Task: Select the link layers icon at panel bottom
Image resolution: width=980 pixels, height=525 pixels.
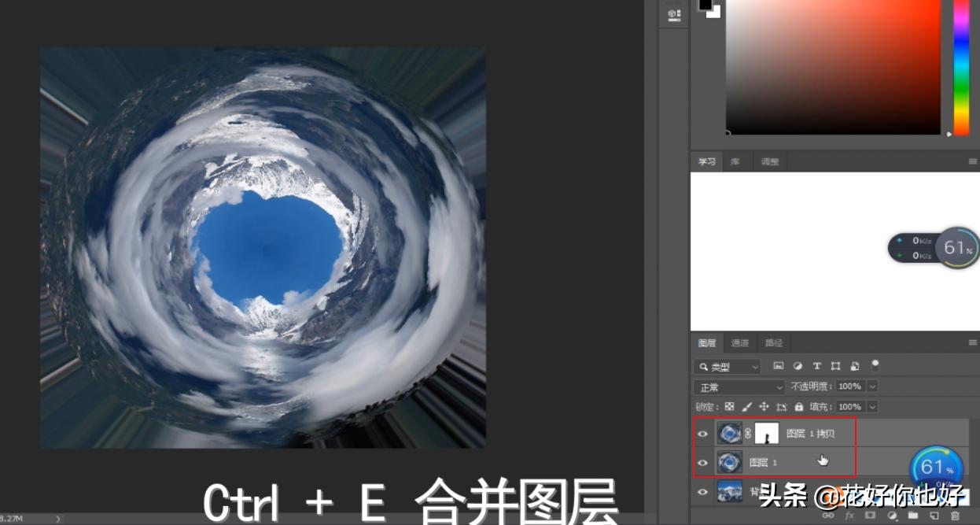Action: [x=828, y=516]
